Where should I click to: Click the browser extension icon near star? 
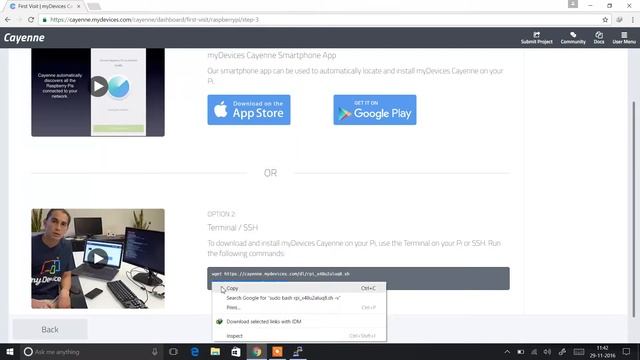pos(619,20)
